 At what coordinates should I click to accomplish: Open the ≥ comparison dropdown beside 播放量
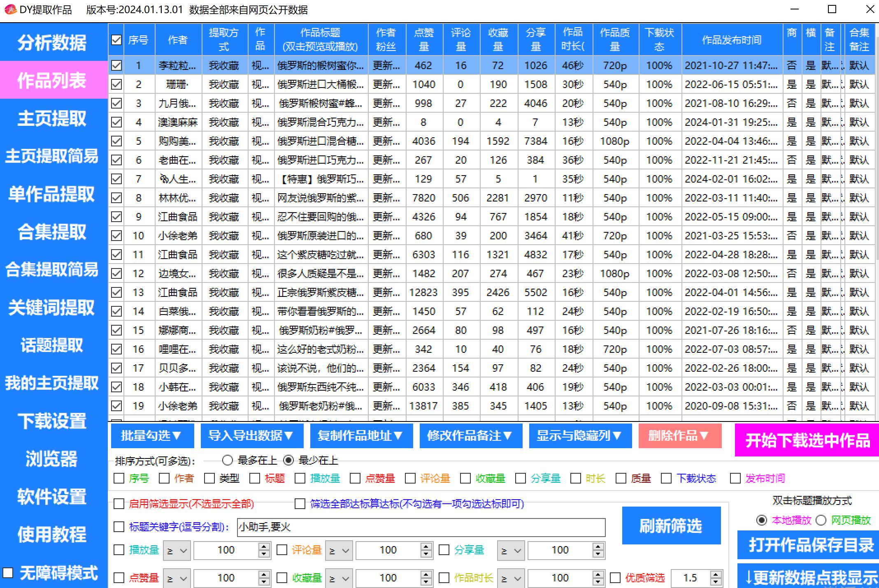pos(176,550)
